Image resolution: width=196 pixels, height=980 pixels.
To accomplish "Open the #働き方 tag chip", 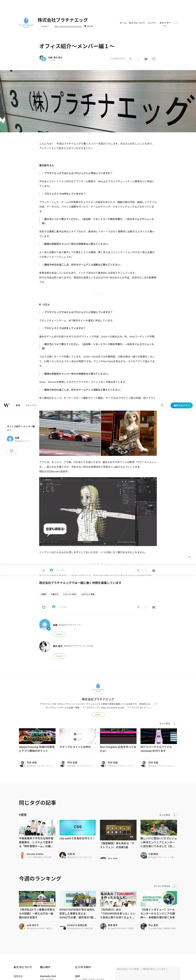I will coord(55,594).
